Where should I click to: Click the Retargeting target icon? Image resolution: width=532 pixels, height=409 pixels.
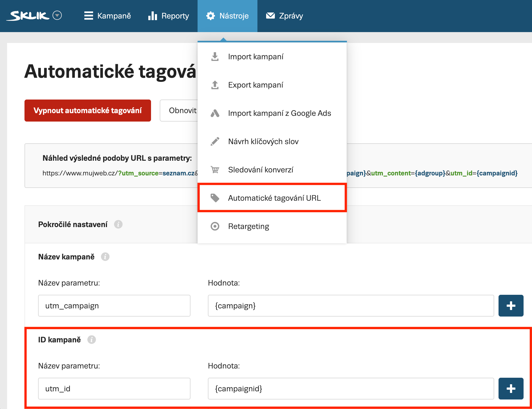(215, 226)
